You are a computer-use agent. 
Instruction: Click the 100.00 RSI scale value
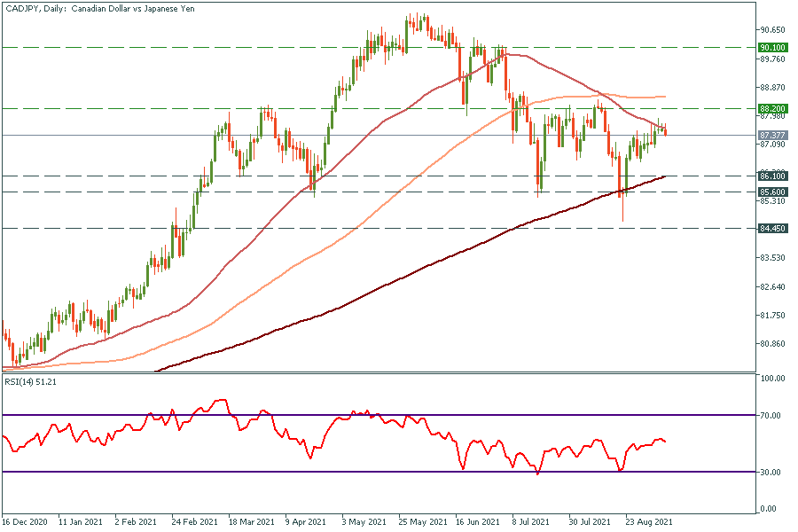pos(772,379)
